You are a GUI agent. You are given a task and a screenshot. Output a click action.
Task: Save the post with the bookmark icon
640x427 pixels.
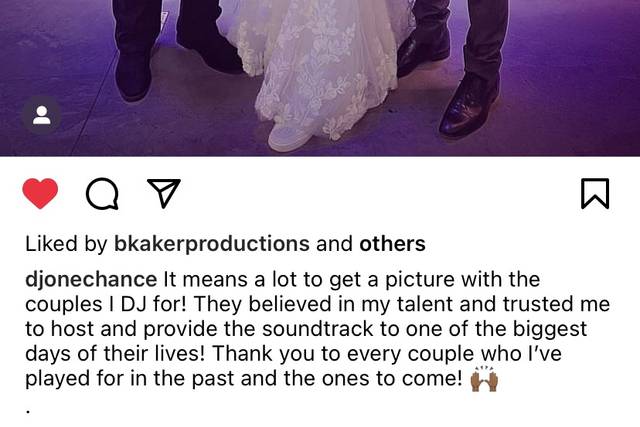595,193
